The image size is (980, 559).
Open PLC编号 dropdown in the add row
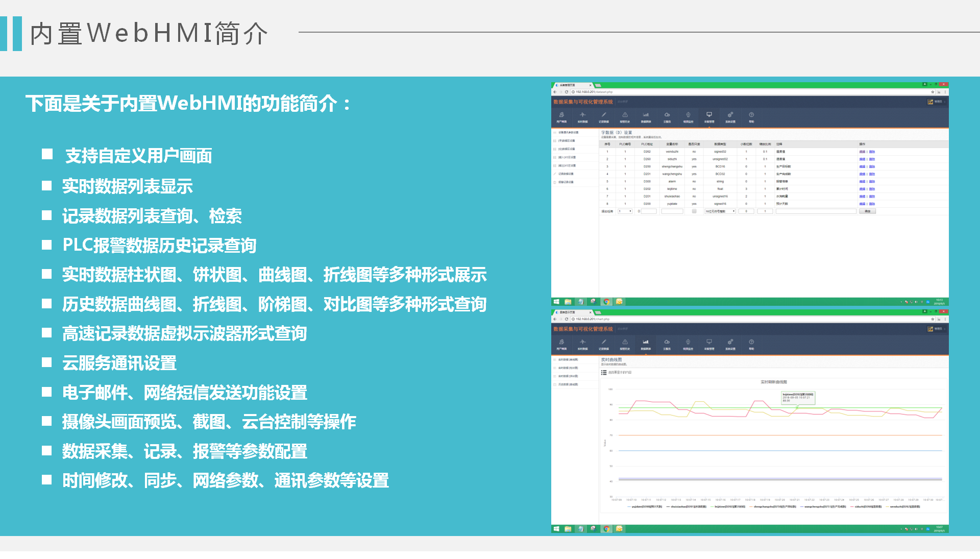click(625, 211)
